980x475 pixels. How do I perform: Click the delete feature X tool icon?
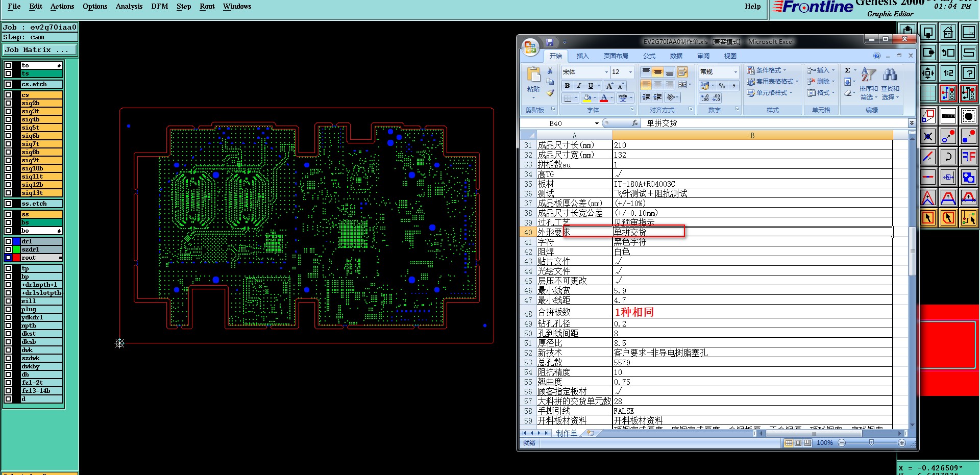pyautogui.click(x=928, y=136)
